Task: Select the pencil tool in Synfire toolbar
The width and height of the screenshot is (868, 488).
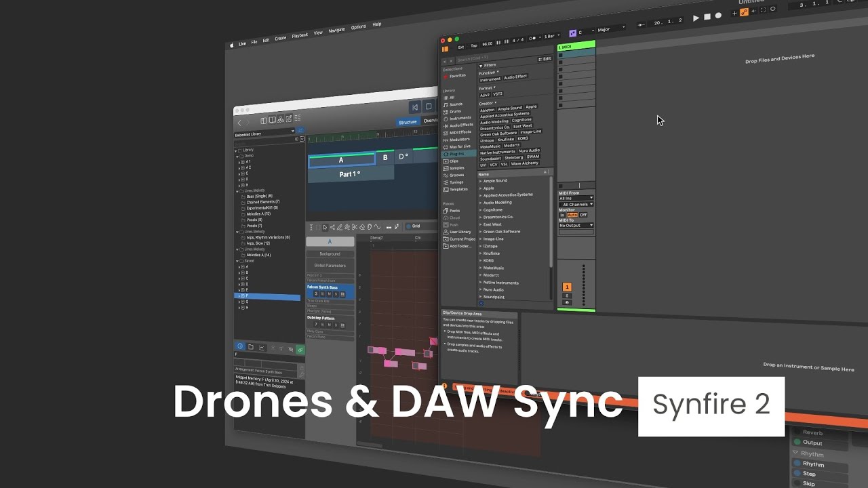Action: pos(340,227)
